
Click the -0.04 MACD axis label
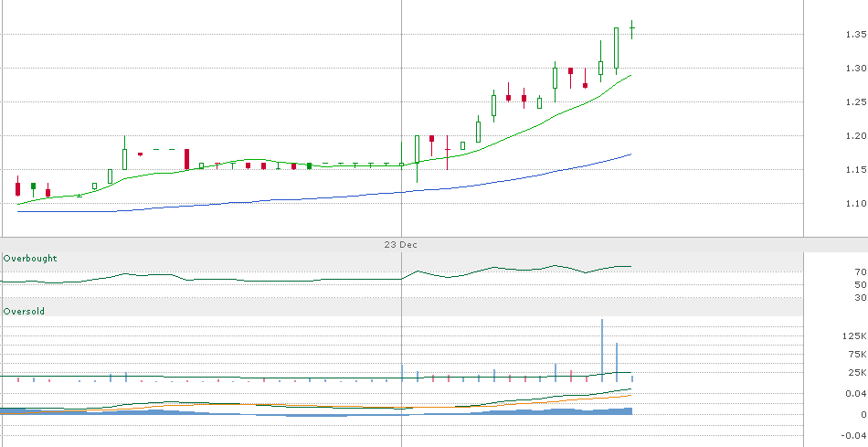click(855, 435)
